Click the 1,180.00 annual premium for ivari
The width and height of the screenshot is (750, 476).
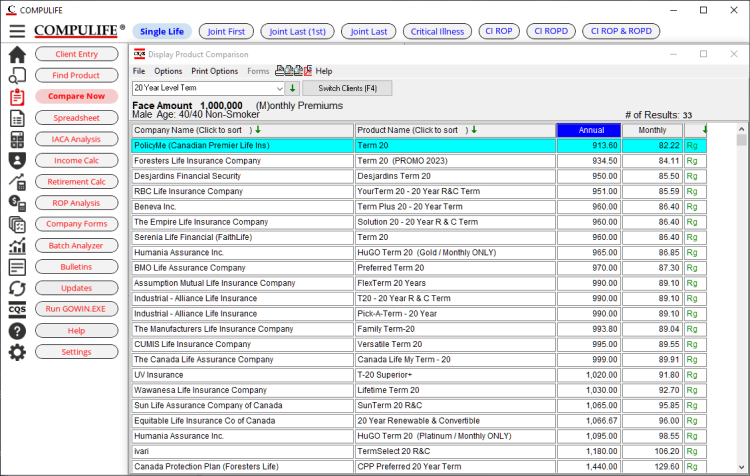click(x=589, y=451)
